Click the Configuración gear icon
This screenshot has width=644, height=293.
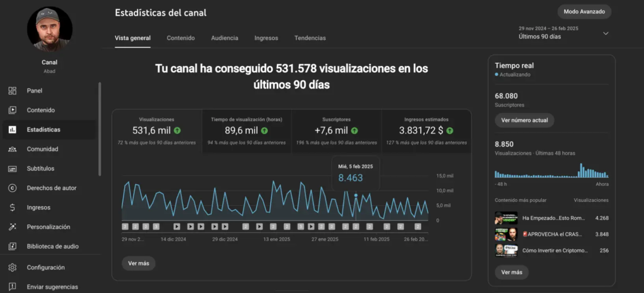click(12, 267)
